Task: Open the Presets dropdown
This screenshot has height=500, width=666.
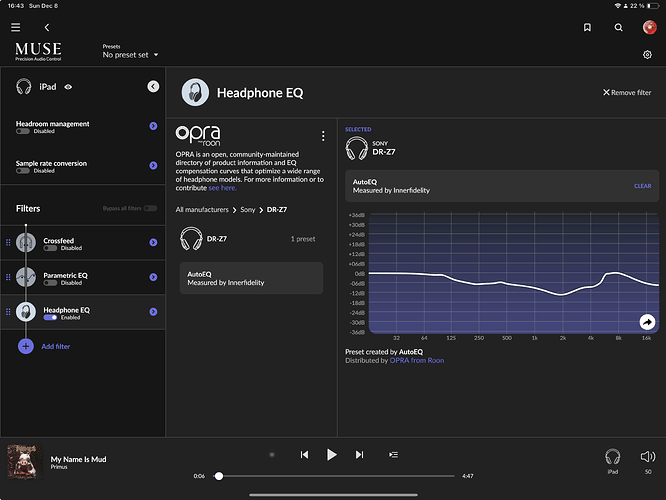Action: tap(130, 52)
